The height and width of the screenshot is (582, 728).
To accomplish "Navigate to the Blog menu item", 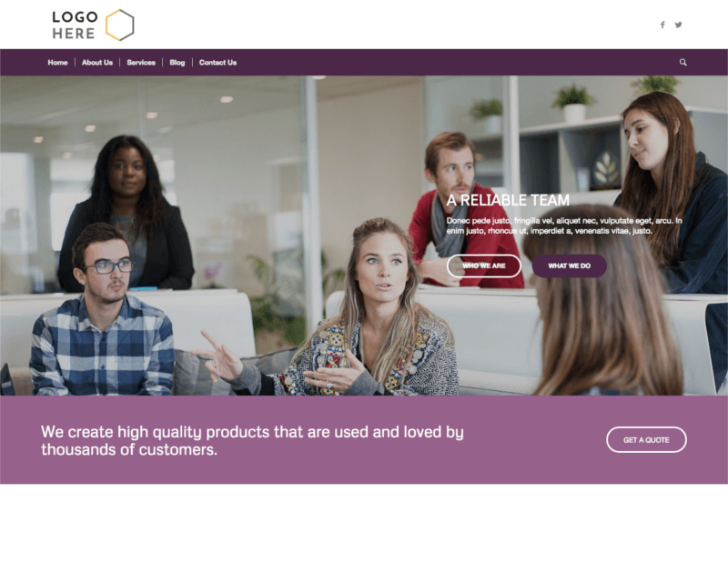I will tap(177, 63).
